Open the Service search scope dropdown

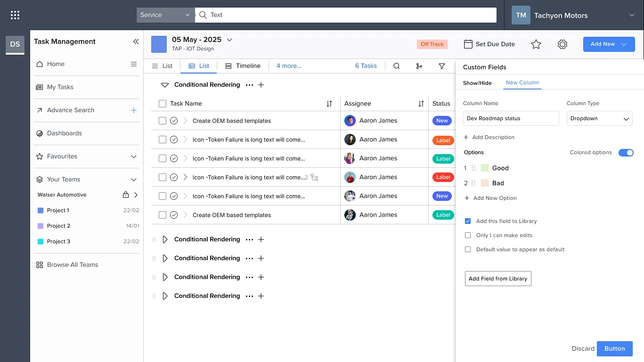pos(166,15)
